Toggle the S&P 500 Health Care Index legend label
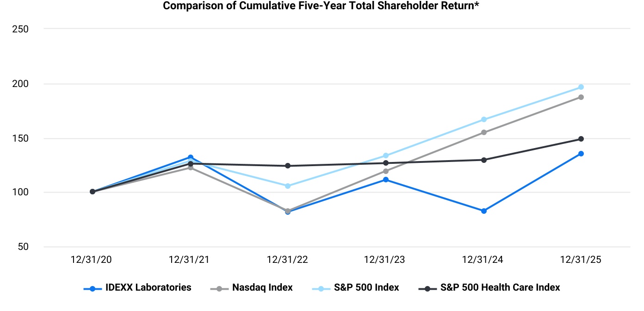The width and height of the screenshot is (644, 311). (x=500, y=287)
